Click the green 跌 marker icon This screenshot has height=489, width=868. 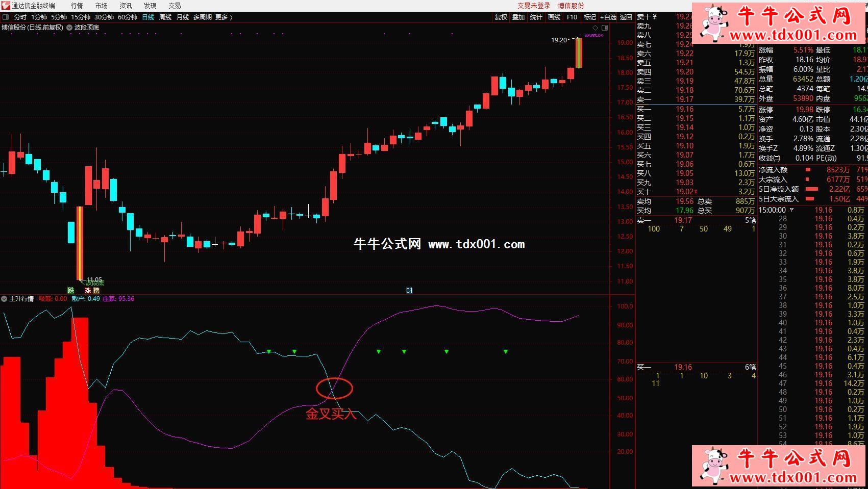click(71, 290)
